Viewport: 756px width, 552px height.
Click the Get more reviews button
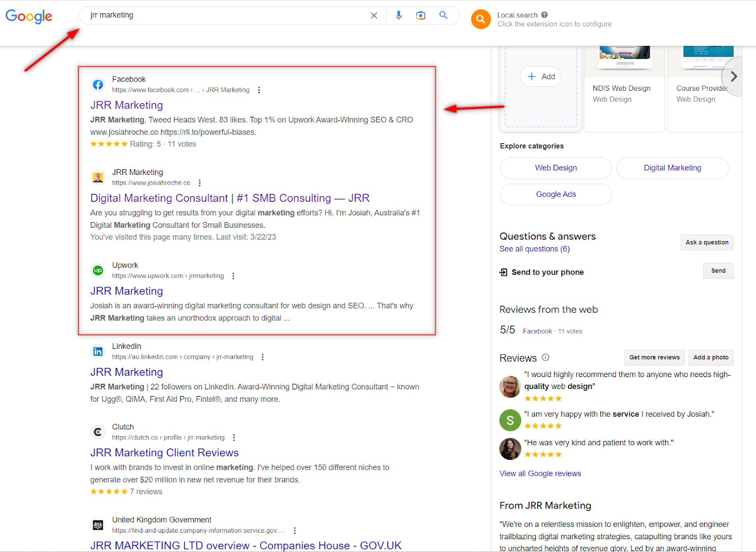tap(654, 357)
